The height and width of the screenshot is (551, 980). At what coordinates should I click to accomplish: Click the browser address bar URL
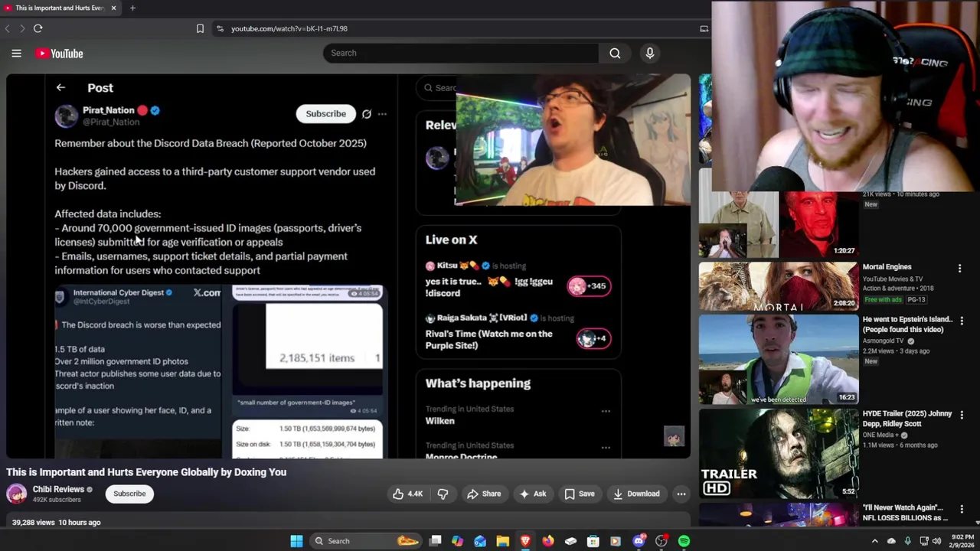[289, 28]
